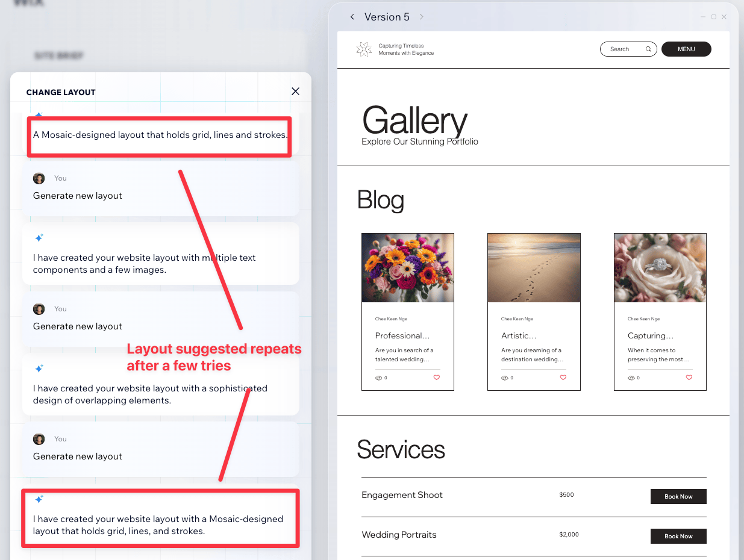
Task: Click the magnifying glass in the Search bar
Action: (x=648, y=49)
